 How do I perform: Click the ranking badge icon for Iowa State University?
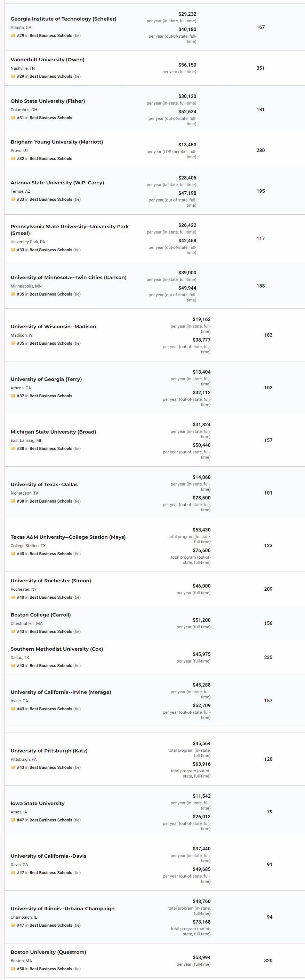point(13,820)
